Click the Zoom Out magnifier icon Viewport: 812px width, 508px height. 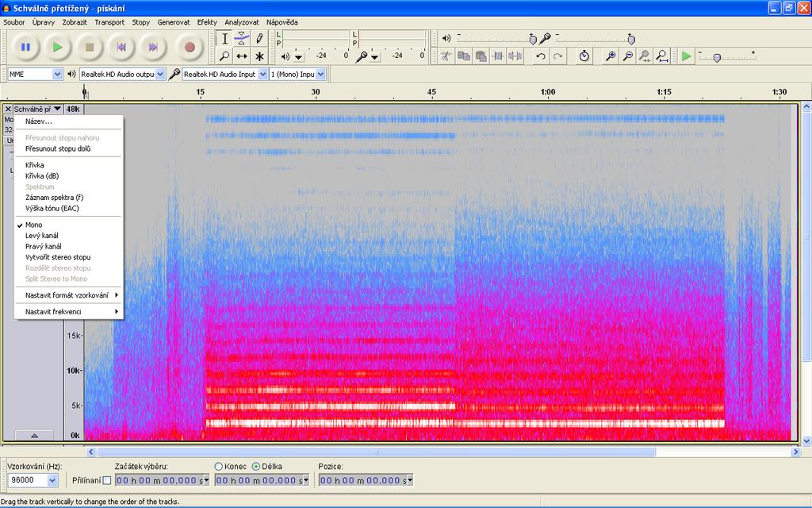(628, 56)
